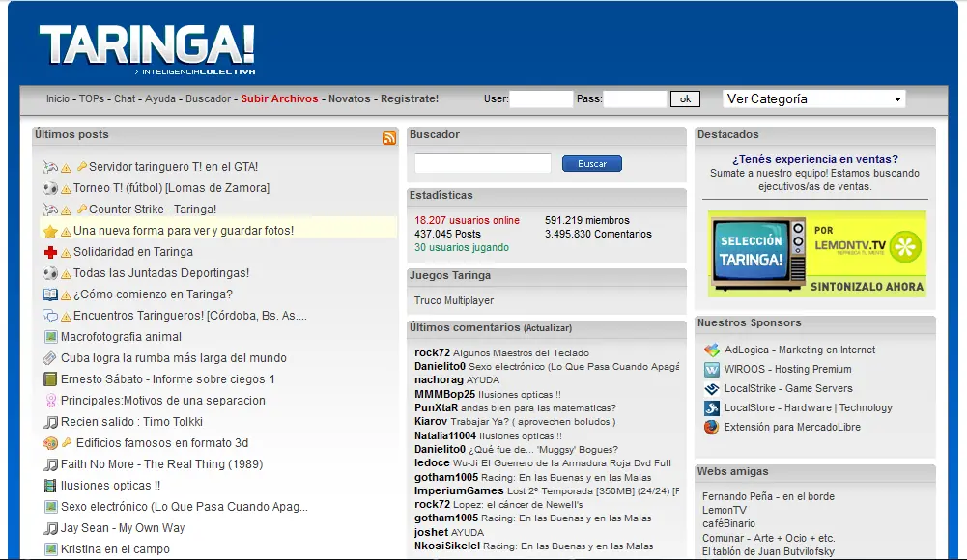Open the Ver Categoría dropdown

click(813, 99)
